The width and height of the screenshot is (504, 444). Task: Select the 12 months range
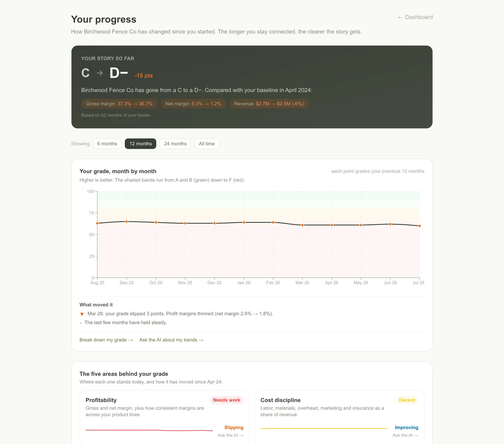pyautogui.click(x=141, y=144)
